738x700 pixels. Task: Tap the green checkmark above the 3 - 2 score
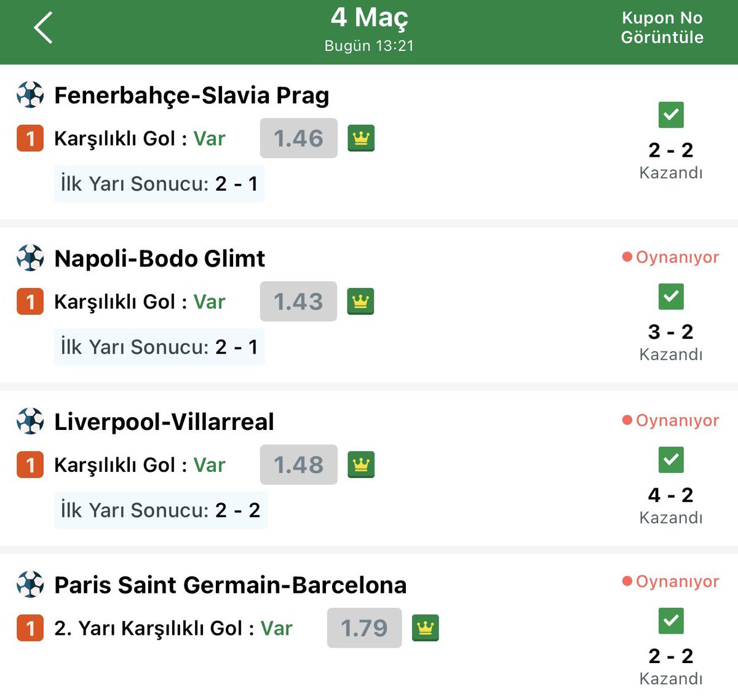(x=671, y=296)
